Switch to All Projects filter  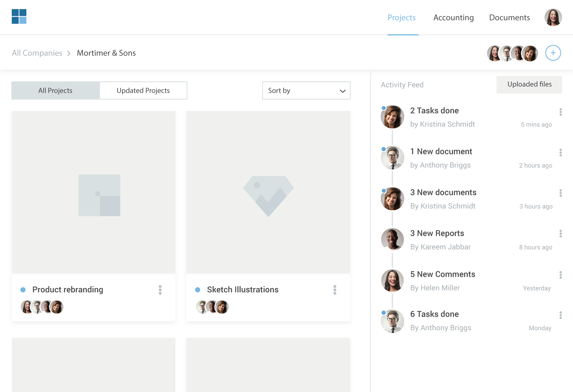click(x=55, y=90)
